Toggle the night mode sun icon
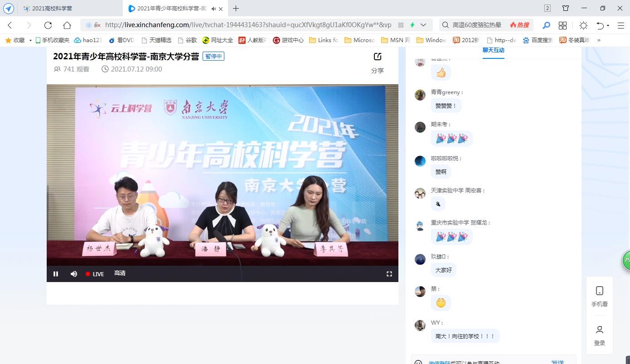 coord(584,25)
